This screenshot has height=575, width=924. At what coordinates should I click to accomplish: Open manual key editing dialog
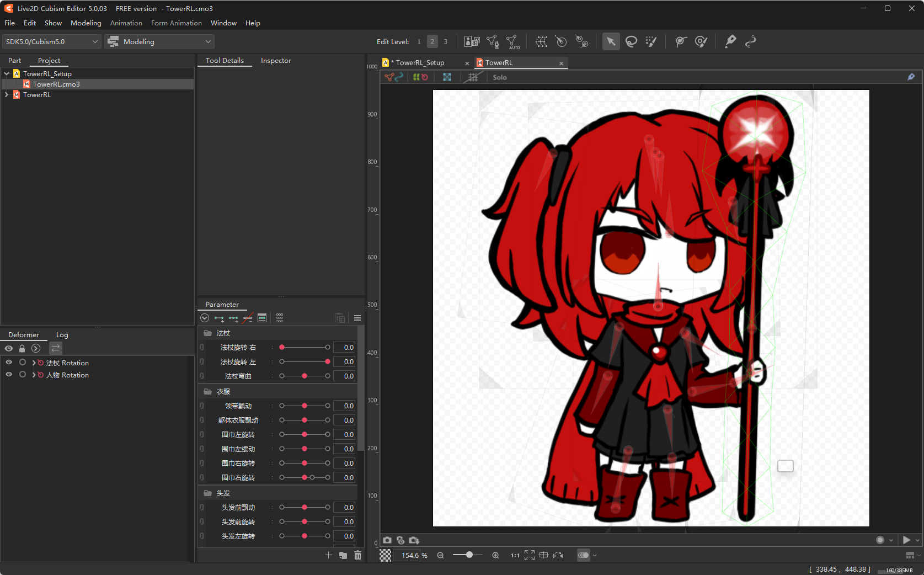pos(262,318)
